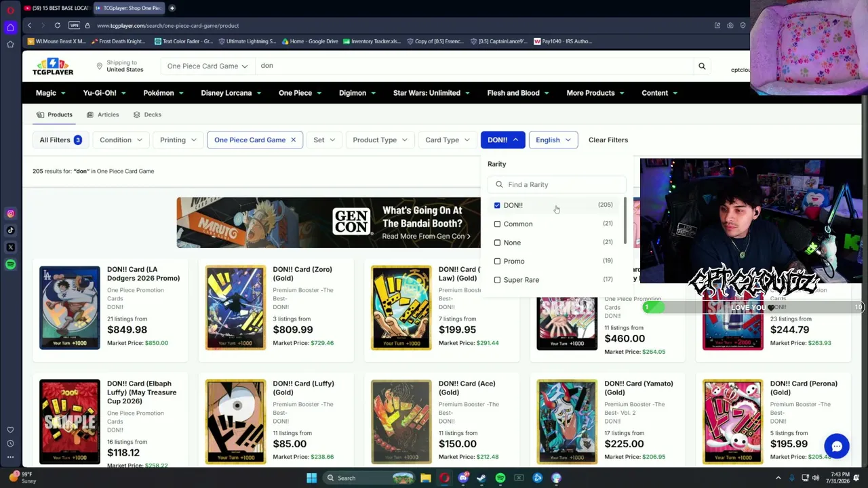This screenshot has width=868, height=488.
Task: Open the One Piece Card Game search category dropdown
Action: (207, 66)
